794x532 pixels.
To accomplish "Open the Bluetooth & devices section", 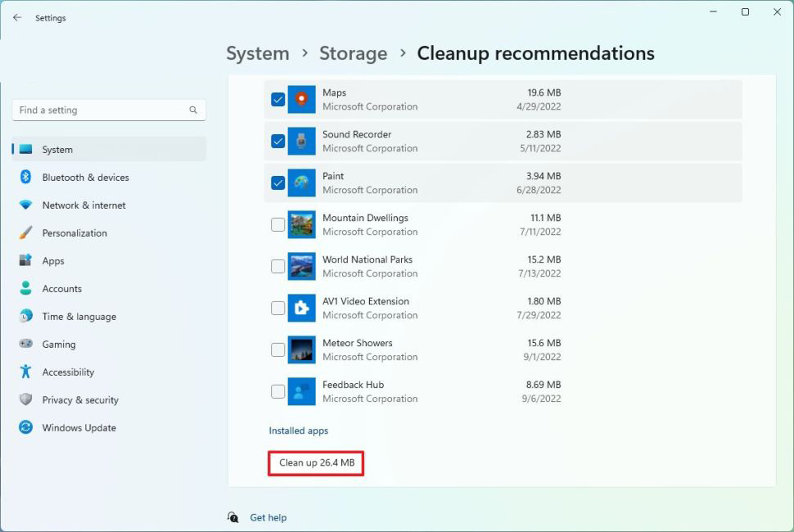I will [x=85, y=178].
